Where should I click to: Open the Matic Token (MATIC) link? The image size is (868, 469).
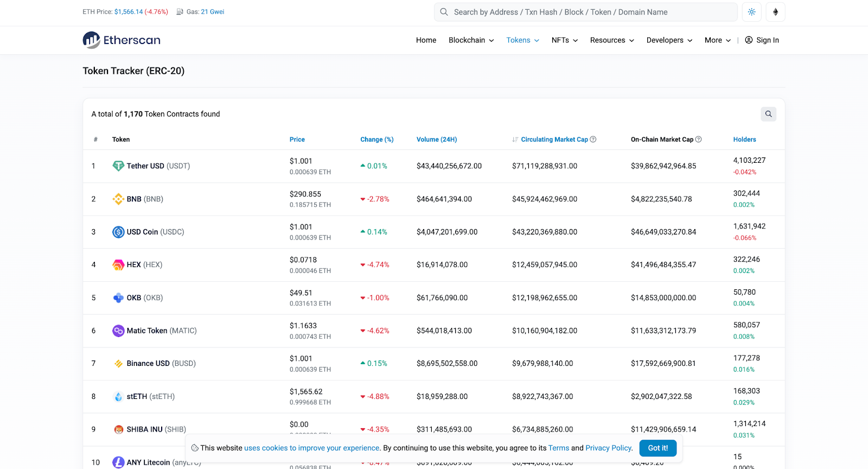coord(162,331)
